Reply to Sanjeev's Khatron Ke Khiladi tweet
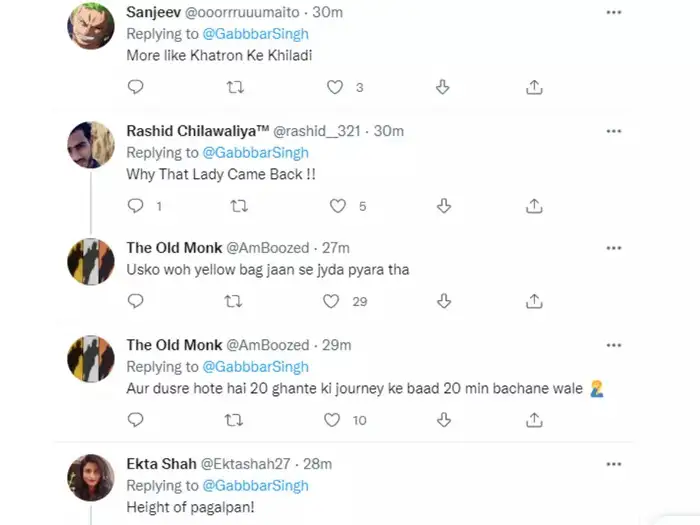700x525 pixels. pyautogui.click(x=136, y=87)
